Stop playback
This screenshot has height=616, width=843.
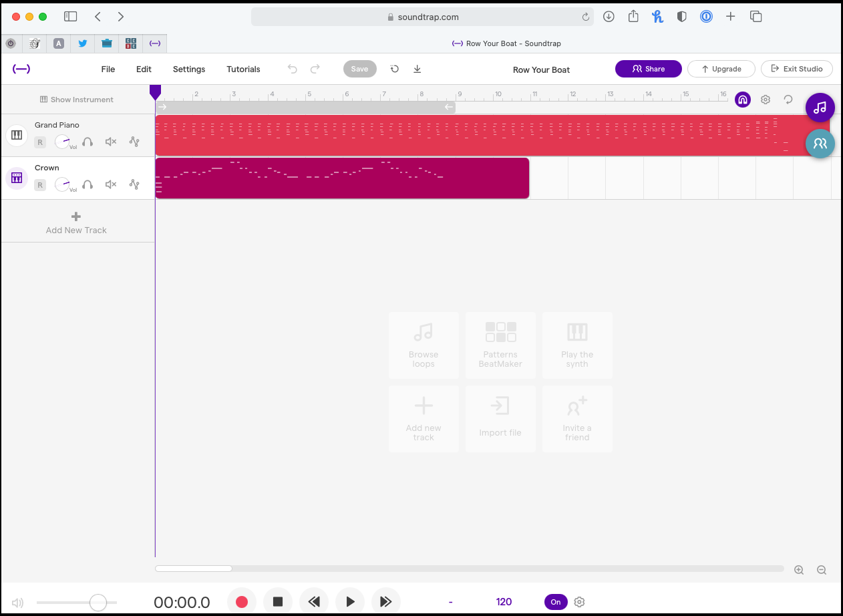278,602
